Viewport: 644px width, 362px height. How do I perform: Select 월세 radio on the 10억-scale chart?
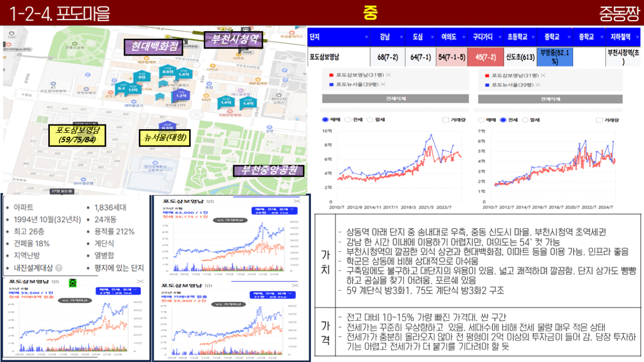click(370, 120)
